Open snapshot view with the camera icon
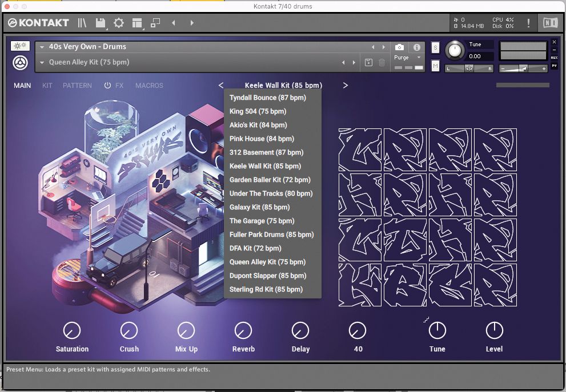The image size is (566, 392). point(399,47)
